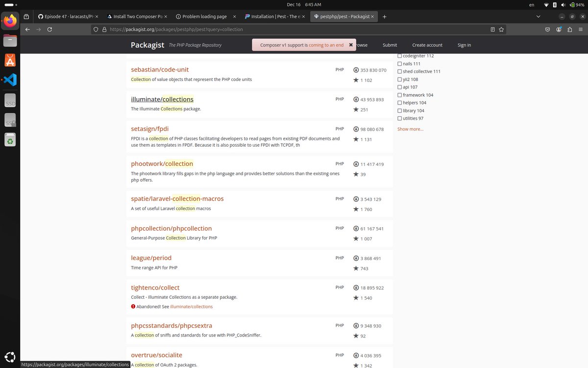Bookmark this page with the star icon
Viewport: 588px width, 368px height.
pyautogui.click(x=501, y=29)
